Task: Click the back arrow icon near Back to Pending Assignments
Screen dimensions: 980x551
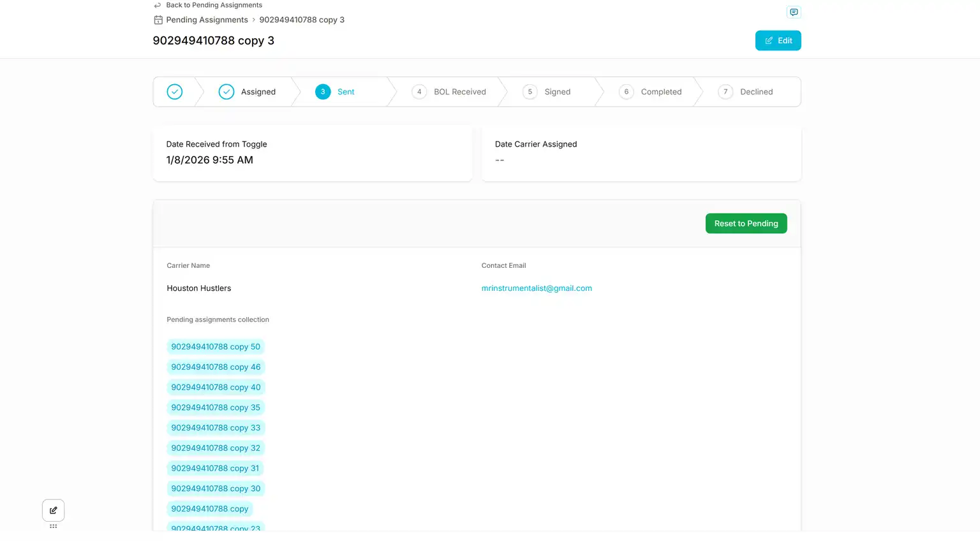Action: pyautogui.click(x=157, y=5)
